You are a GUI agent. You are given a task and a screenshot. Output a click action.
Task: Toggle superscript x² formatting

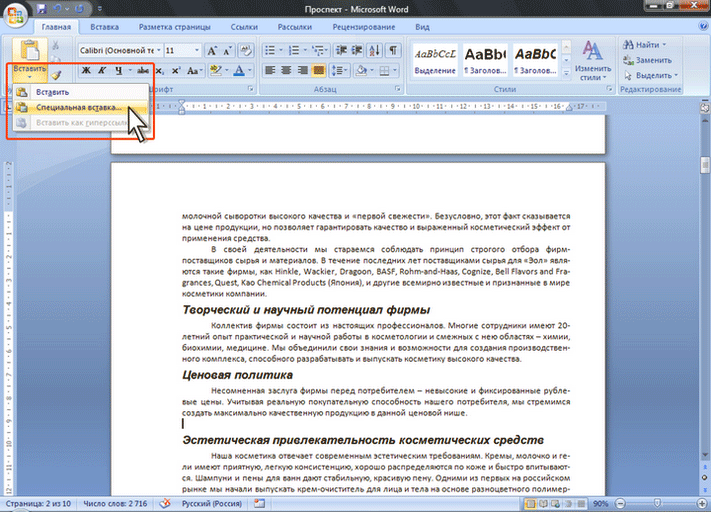(176, 70)
